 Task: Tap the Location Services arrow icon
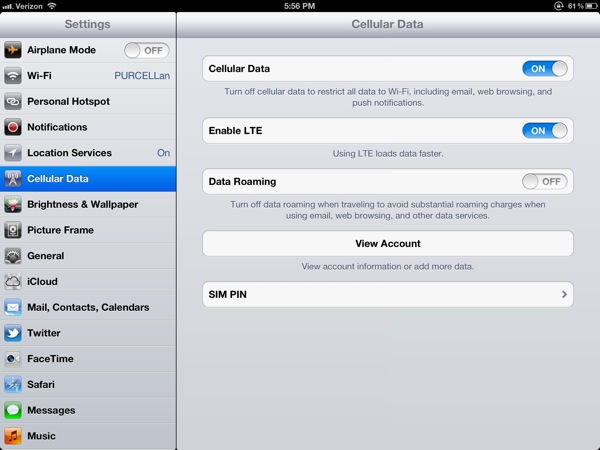(13, 153)
